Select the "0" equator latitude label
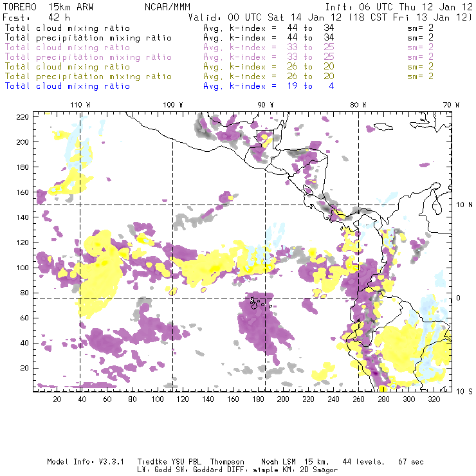 pyautogui.click(x=459, y=298)
